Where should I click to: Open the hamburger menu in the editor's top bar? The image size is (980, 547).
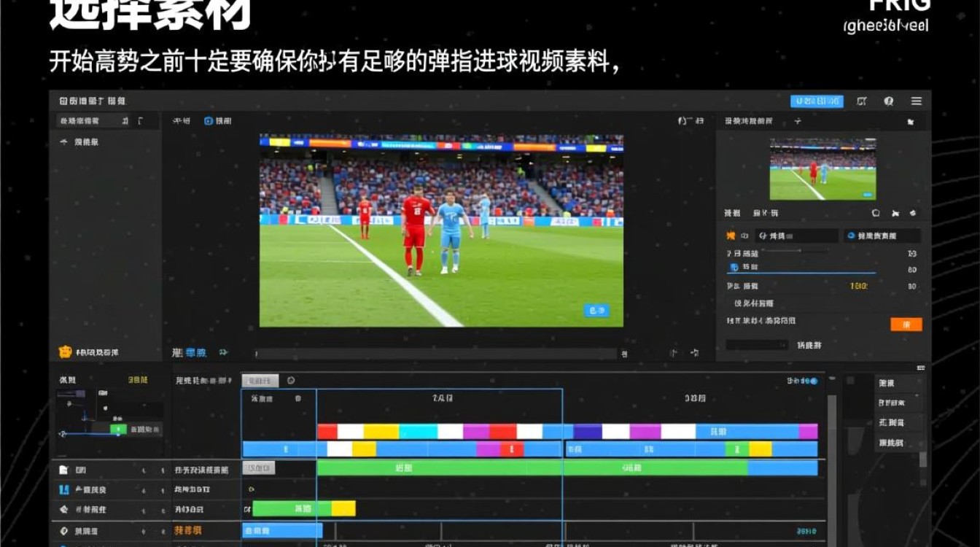(x=917, y=101)
